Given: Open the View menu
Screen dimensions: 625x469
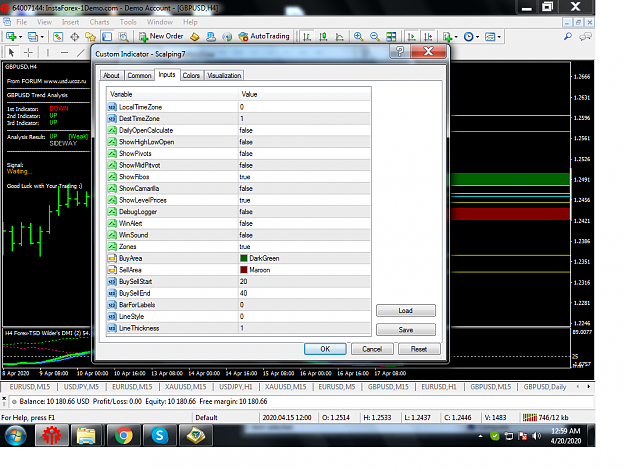Looking at the screenshot, I should point(44,22).
